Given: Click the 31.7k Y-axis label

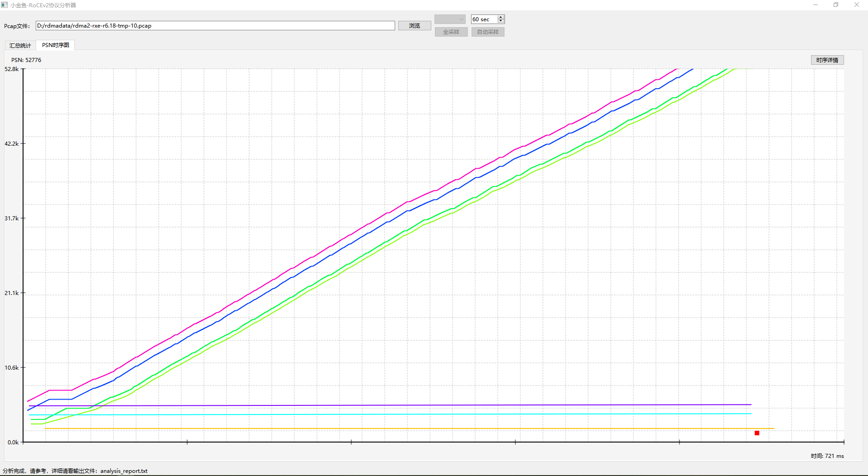Looking at the screenshot, I should [12, 218].
